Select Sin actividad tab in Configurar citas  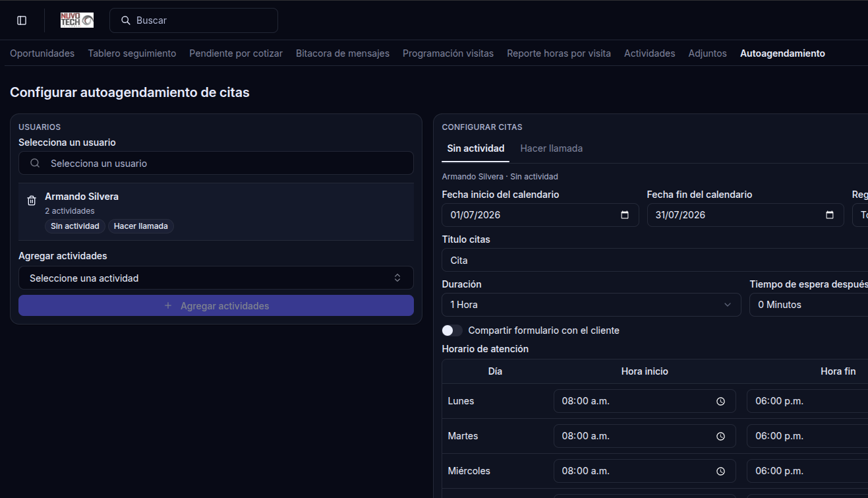pos(476,148)
